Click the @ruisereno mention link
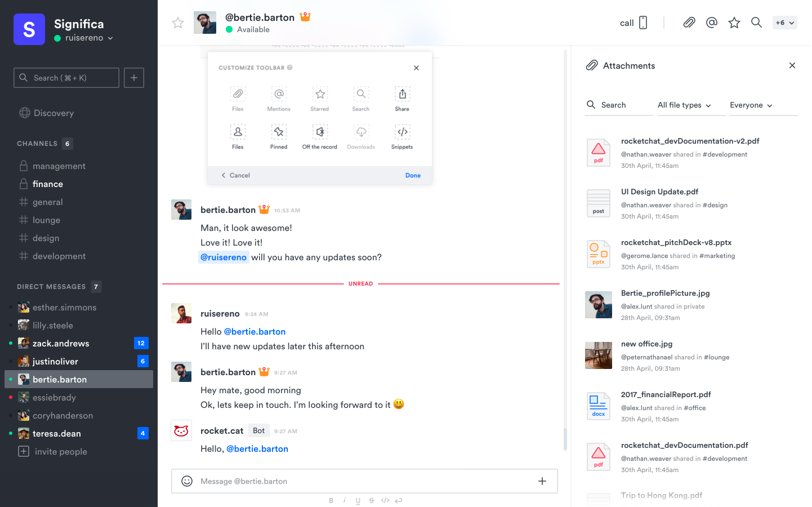This screenshot has width=812, height=507. [x=224, y=257]
